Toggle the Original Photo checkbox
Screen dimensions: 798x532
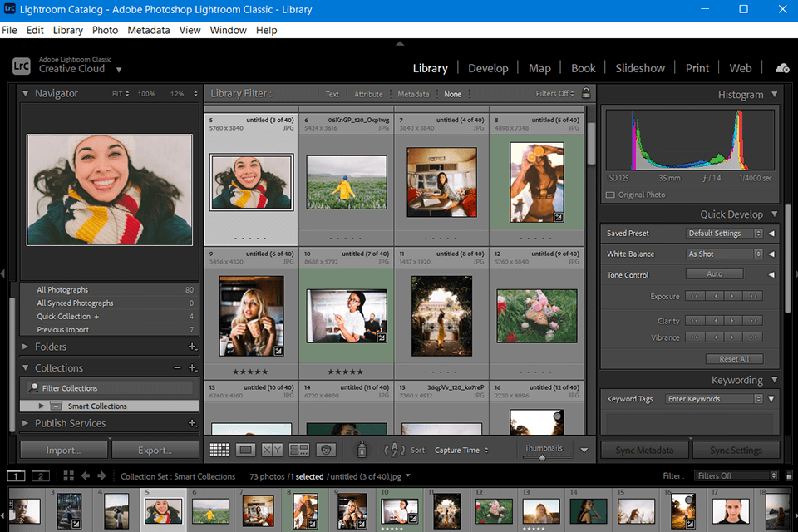610,195
